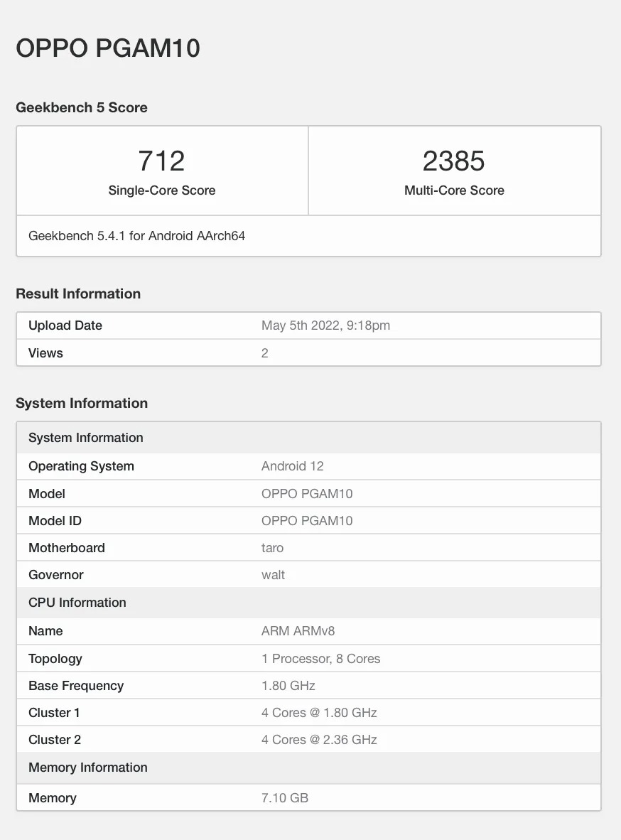Click the upload date May 5th 2022 value
Viewport: 621px width, 840px height.
click(x=325, y=325)
